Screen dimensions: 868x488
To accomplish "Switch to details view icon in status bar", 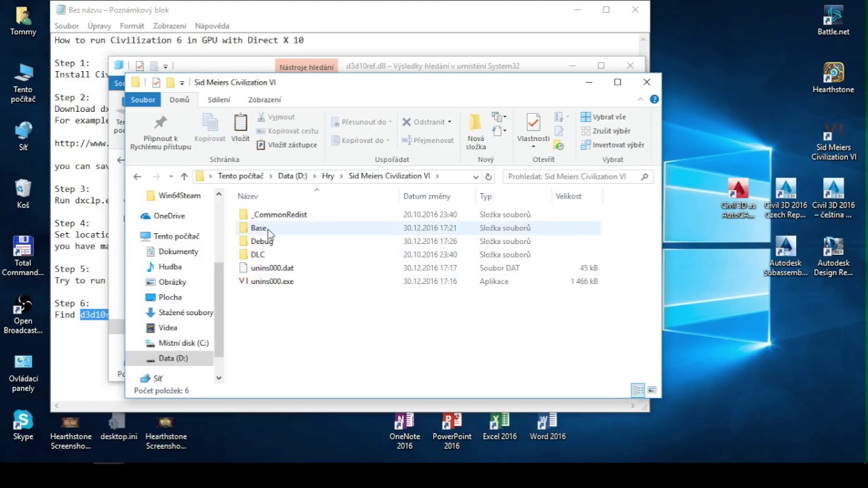I will [x=637, y=390].
